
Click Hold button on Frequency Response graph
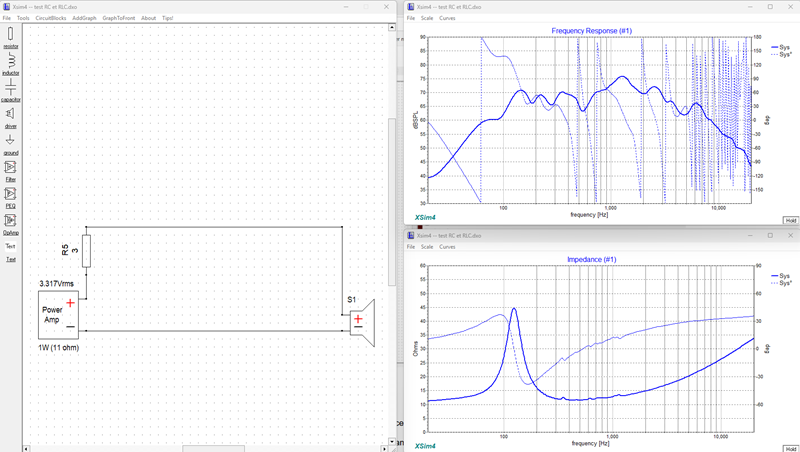(x=790, y=220)
